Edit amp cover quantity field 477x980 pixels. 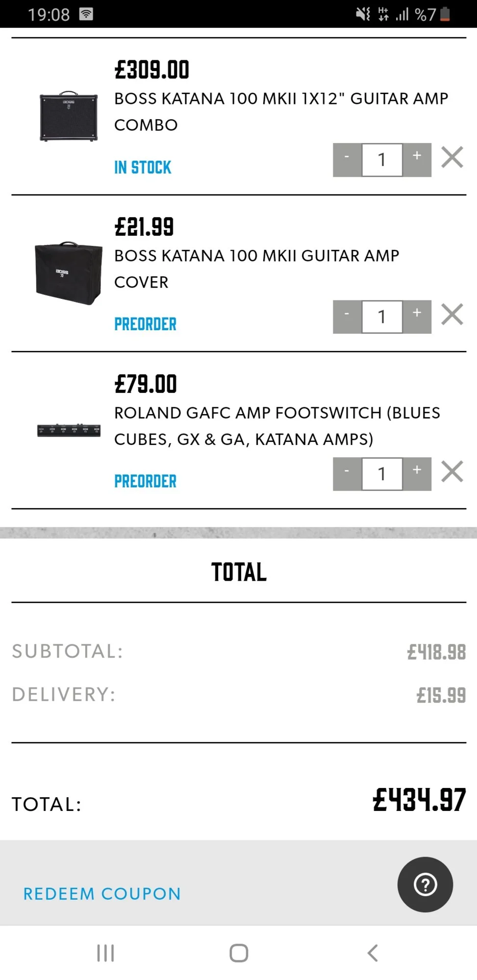pos(382,317)
